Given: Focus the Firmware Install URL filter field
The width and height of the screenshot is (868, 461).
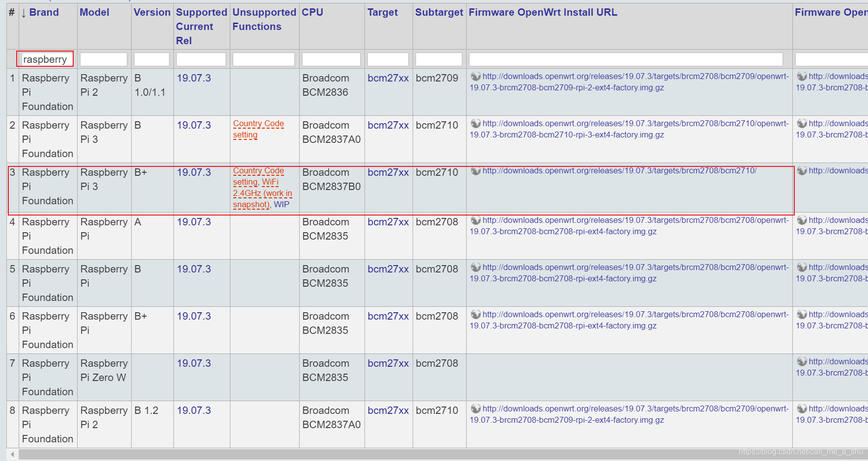Looking at the screenshot, I should point(626,59).
